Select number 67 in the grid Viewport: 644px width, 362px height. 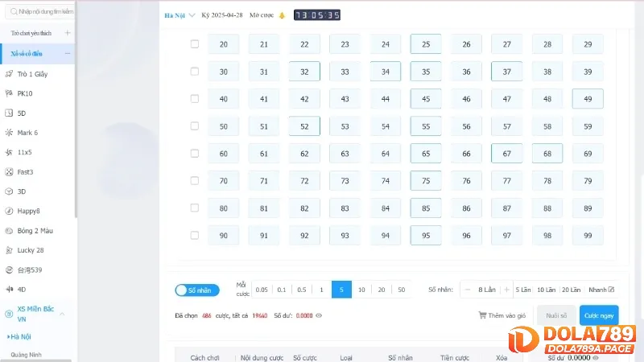click(x=507, y=154)
